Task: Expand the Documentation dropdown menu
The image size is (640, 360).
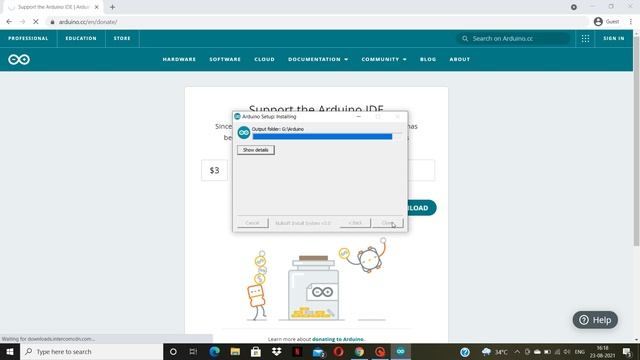Action: (318, 60)
